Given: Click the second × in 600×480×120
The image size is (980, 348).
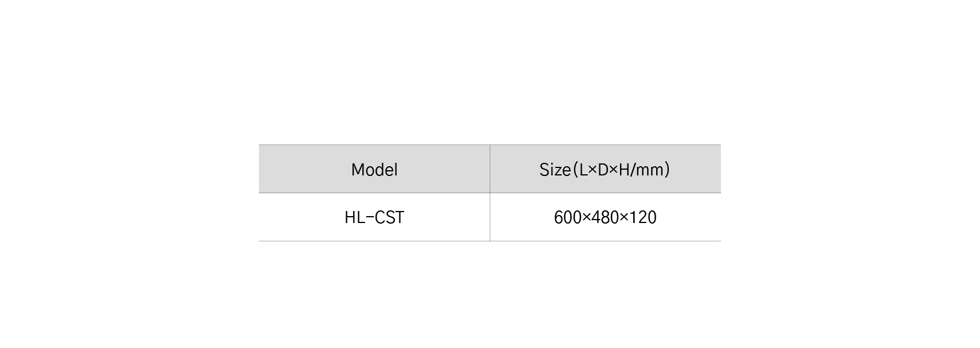Looking at the screenshot, I should (624, 218).
